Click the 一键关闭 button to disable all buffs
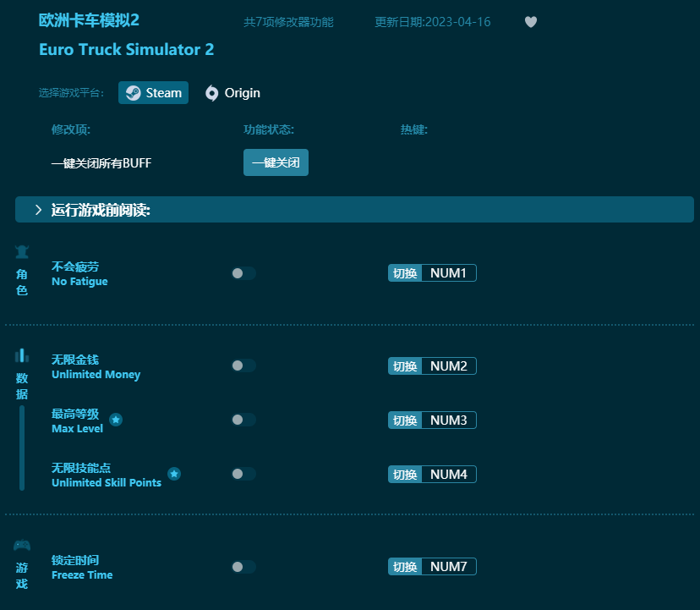This screenshot has width=700, height=610. (276, 162)
